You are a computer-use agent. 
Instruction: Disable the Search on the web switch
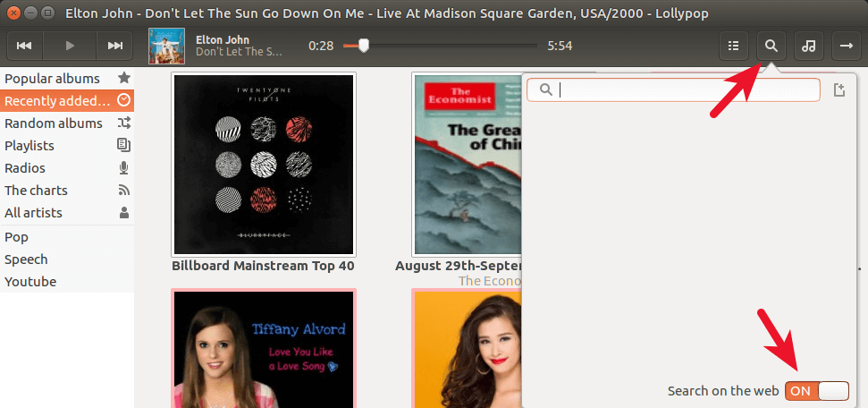point(816,391)
